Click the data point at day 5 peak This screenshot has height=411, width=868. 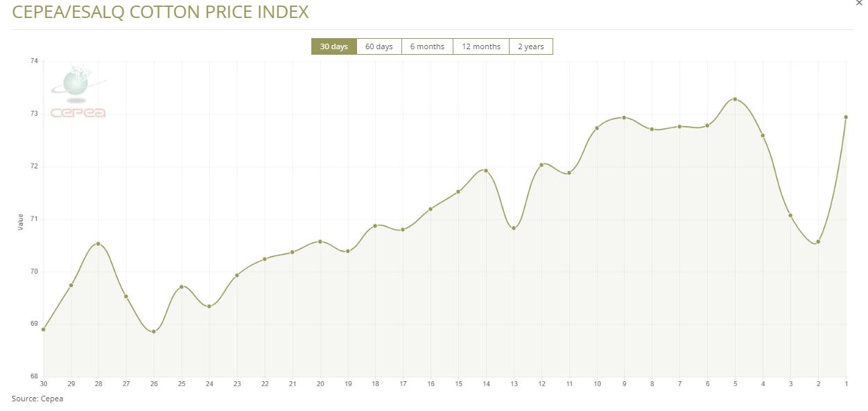[735, 99]
